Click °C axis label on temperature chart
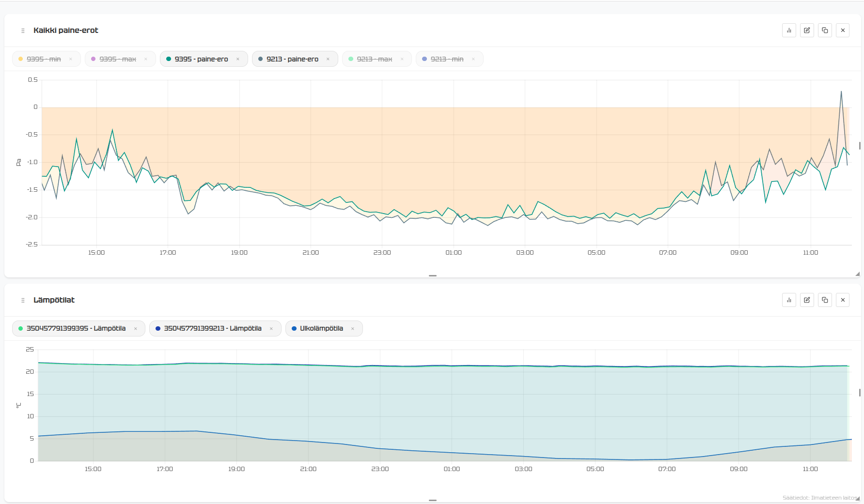Viewport: 864px width, 504px height. click(18, 405)
